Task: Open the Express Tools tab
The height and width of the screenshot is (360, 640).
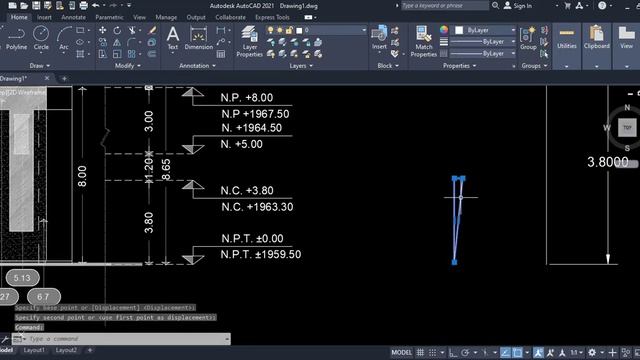Action: (272, 17)
